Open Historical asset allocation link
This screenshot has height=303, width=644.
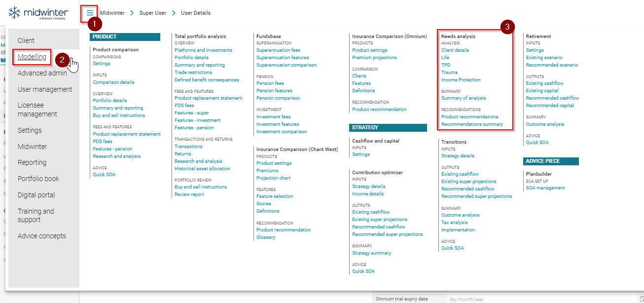202,169
